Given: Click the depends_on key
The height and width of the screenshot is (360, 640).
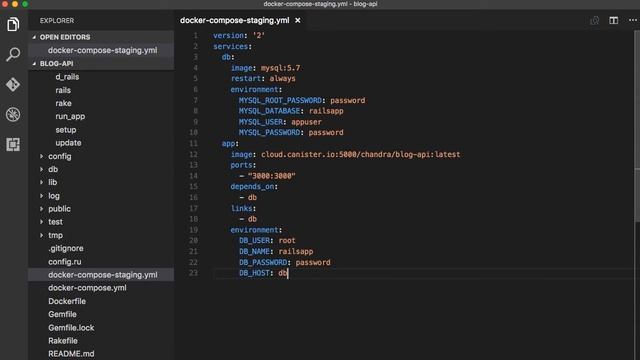Looking at the screenshot, I should (x=252, y=187).
